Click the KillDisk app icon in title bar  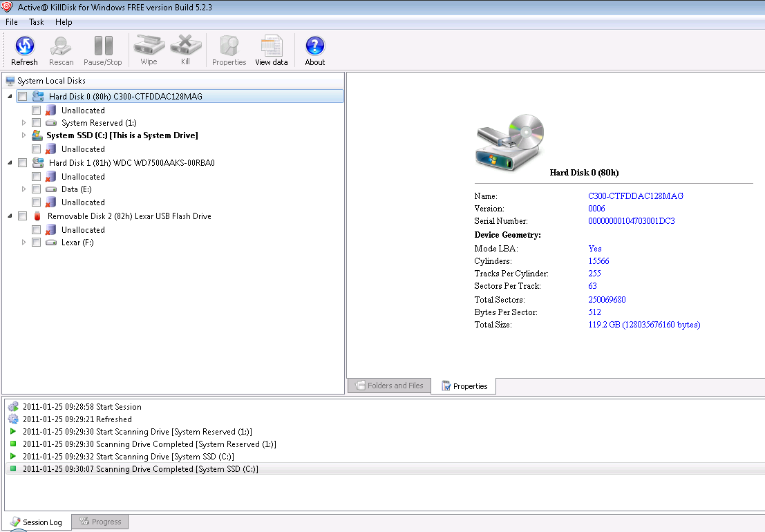point(7,7)
